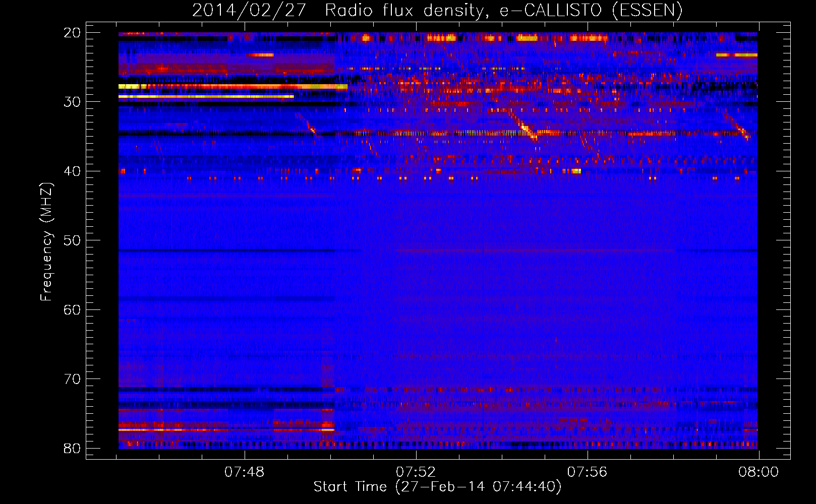Click the 07:52 time tick label
Image resolution: width=816 pixels, height=504 pixels.
coord(416,472)
